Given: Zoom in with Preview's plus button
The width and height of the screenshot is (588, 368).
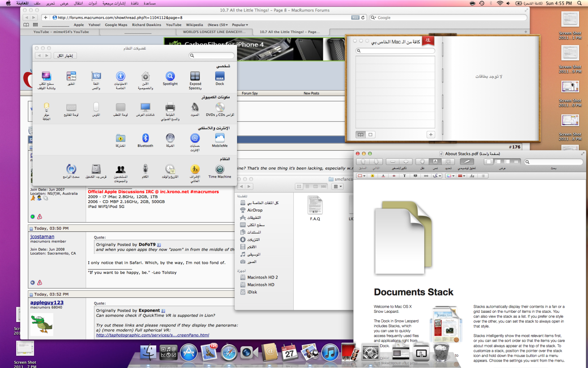Looking at the screenshot, I should (x=406, y=162).
